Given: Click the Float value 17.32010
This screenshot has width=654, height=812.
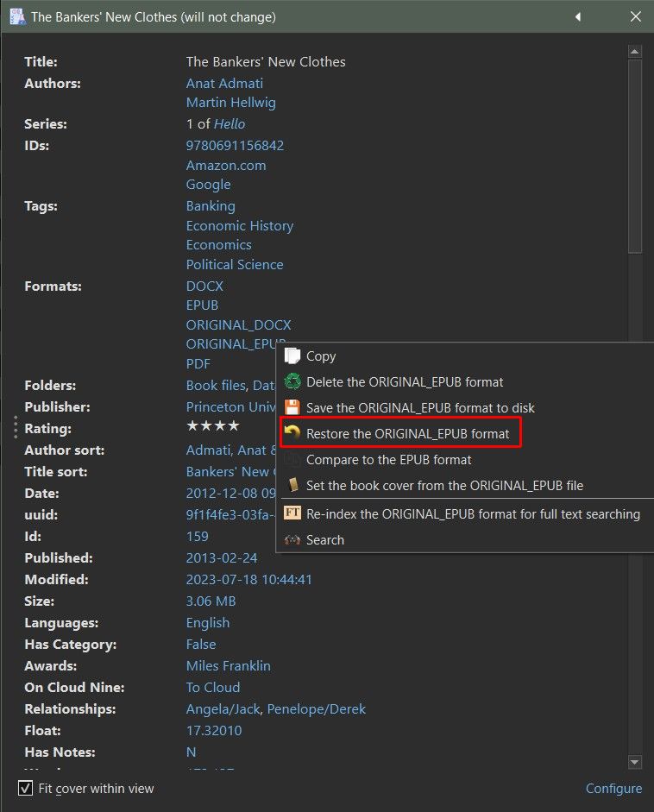Looking at the screenshot, I should [214, 731].
